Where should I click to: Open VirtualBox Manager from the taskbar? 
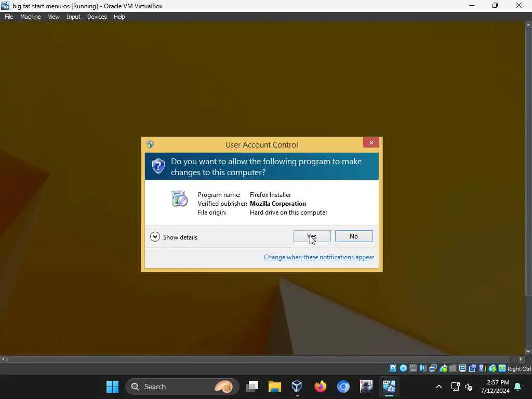(297, 387)
